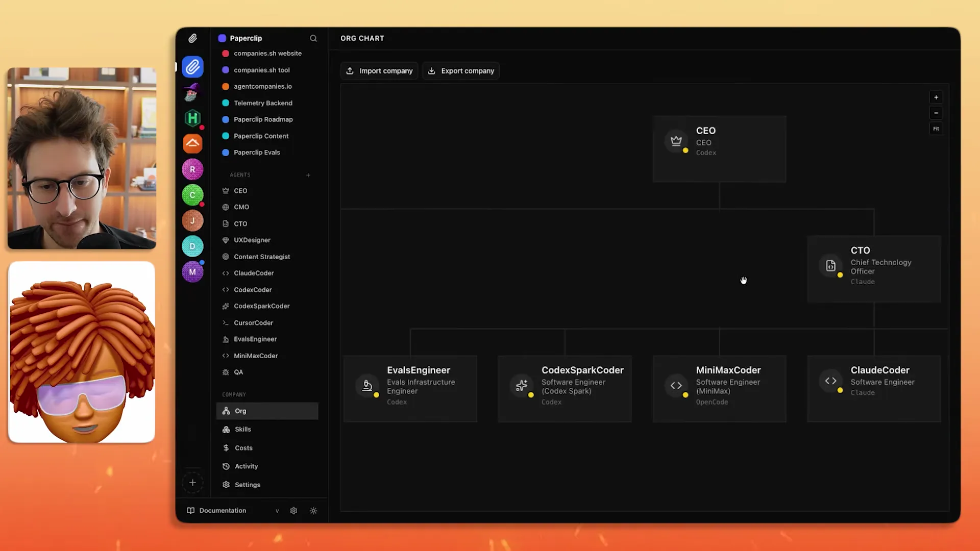Viewport: 980px width, 551px height.
Task: Click the CodexSparkCoder sparkle icon
Action: tap(226, 306)
